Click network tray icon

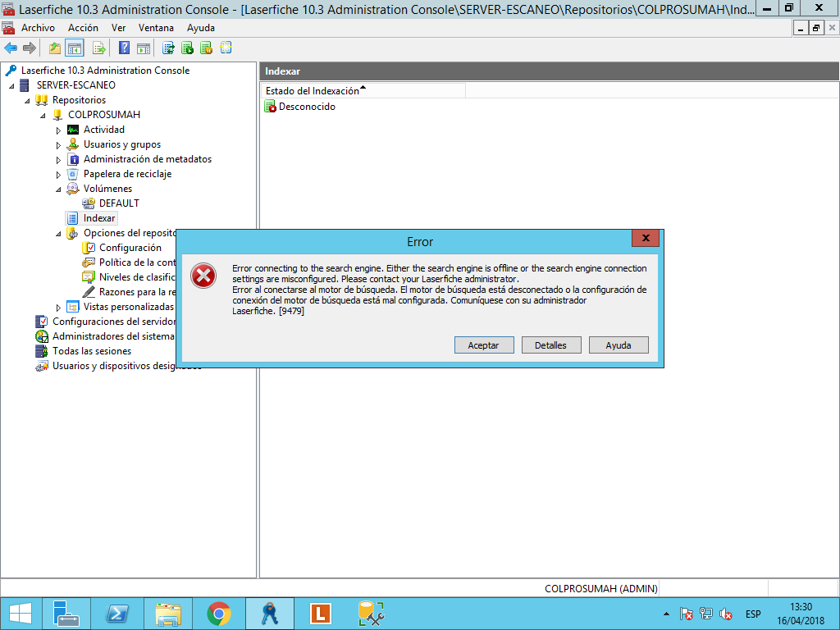point(706,614)
